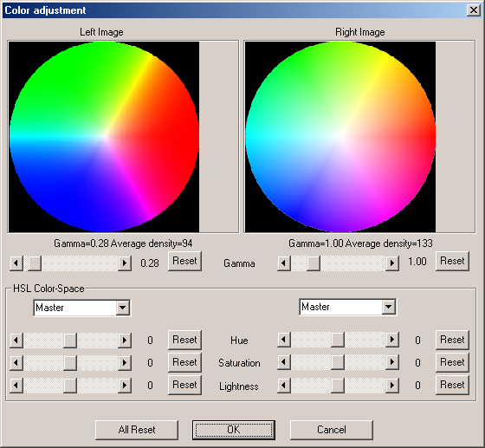Screen dimensions: 485x448
Task: Click the Left Image color wheel preview
Action: point(104,137)
